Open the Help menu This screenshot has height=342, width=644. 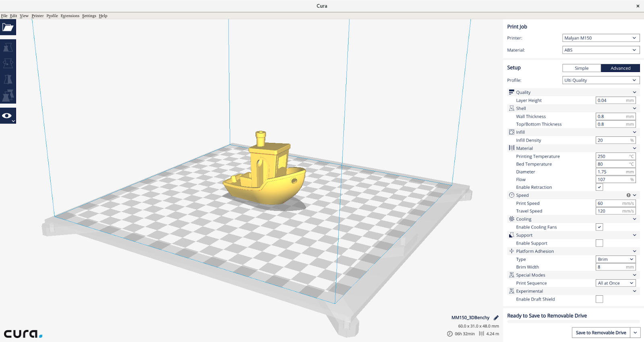tap(103, 16)
